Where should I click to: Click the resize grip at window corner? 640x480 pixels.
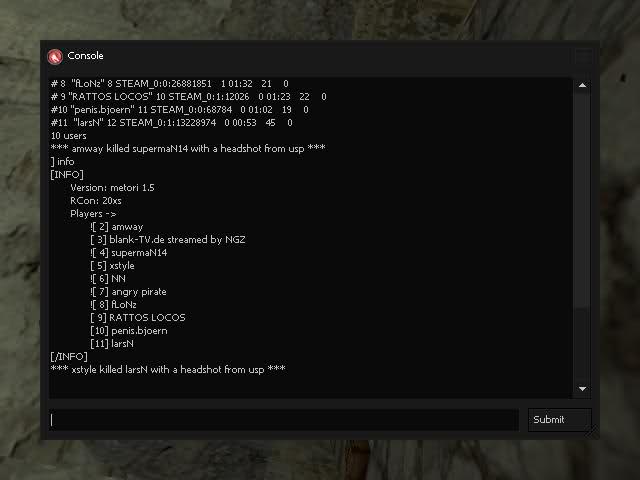(x=592, y=431)
